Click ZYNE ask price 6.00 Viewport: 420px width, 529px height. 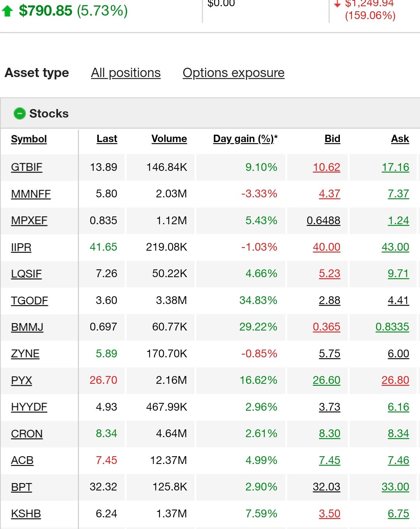[x=399, y=353]
